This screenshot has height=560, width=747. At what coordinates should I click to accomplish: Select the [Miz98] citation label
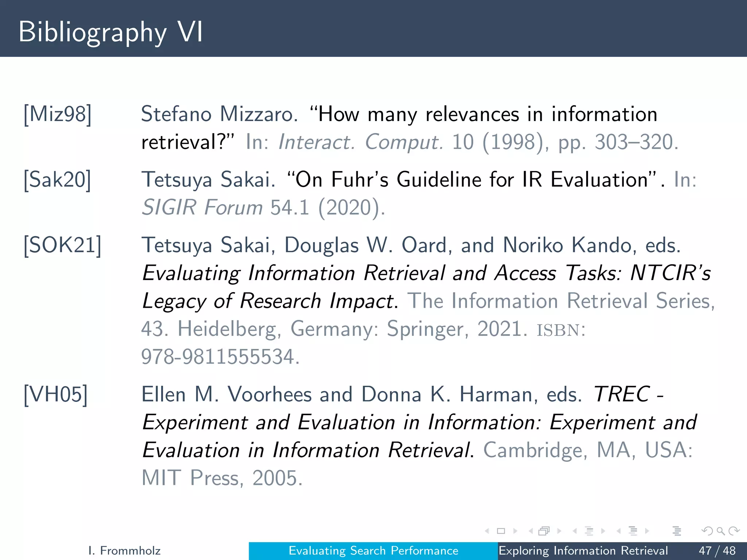click(58, 114)
